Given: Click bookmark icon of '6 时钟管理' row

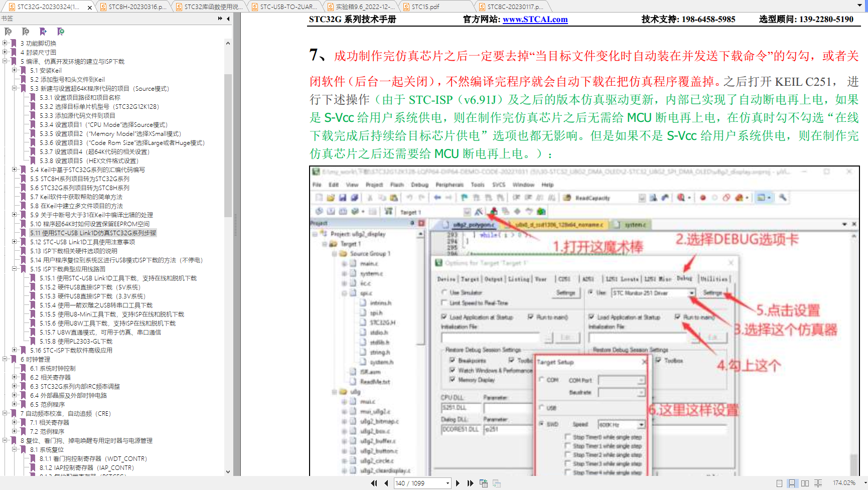Looking at the screenshot, I should coord(14,359).
